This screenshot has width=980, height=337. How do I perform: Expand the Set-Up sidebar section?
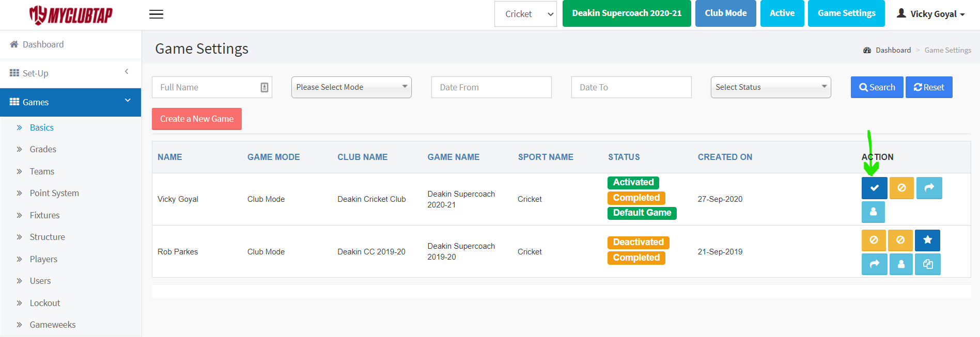[71, 73]
